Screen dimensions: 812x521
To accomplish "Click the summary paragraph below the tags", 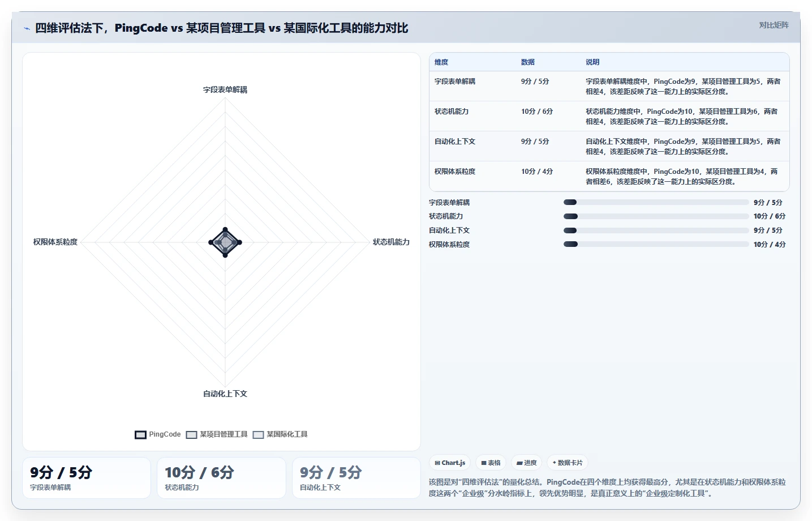I will coord(607,488).
